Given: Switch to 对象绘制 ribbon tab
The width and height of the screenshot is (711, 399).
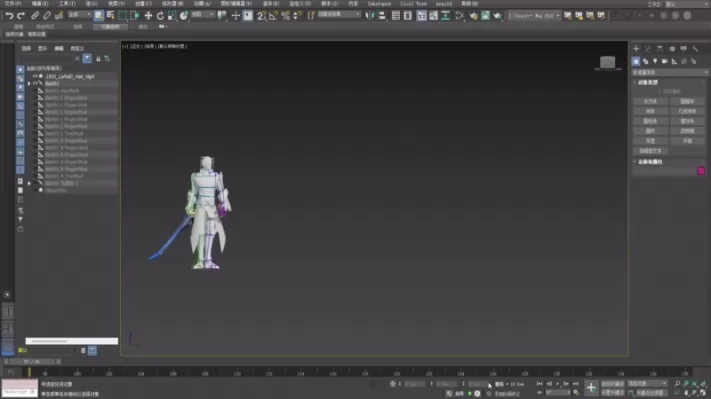Looking at the screenshot, I should (110, 27).
